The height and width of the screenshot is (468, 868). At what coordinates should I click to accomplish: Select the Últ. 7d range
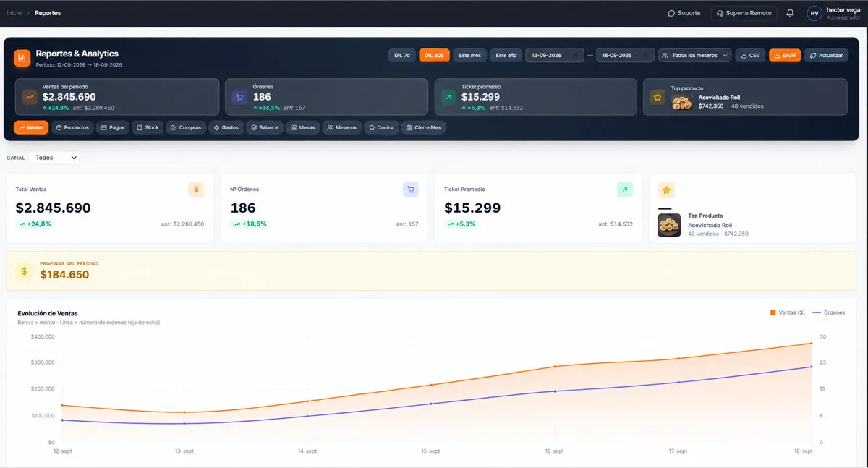coord(402,56)
